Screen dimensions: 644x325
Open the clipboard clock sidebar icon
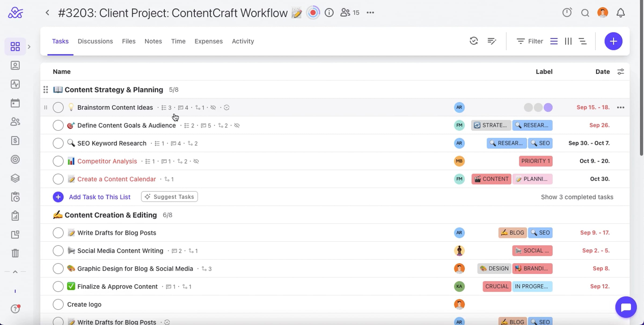click(x=15, y=197)
